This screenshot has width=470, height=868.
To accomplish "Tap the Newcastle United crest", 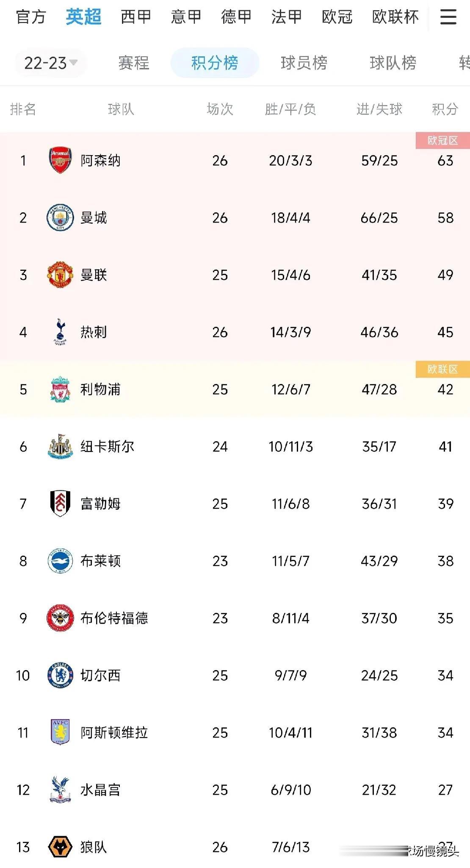I will click(x=60, y=446).
